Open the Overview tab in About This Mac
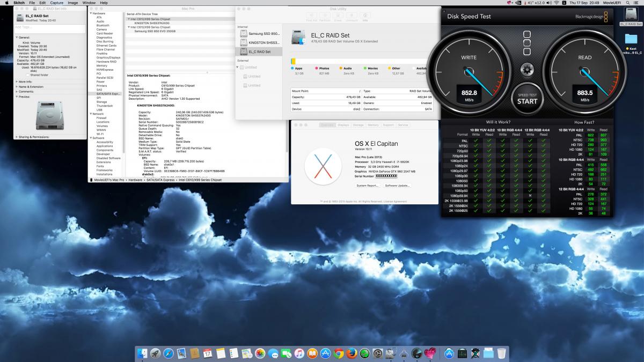This screenshot has height=362, width=644. [x=327, y=124]
